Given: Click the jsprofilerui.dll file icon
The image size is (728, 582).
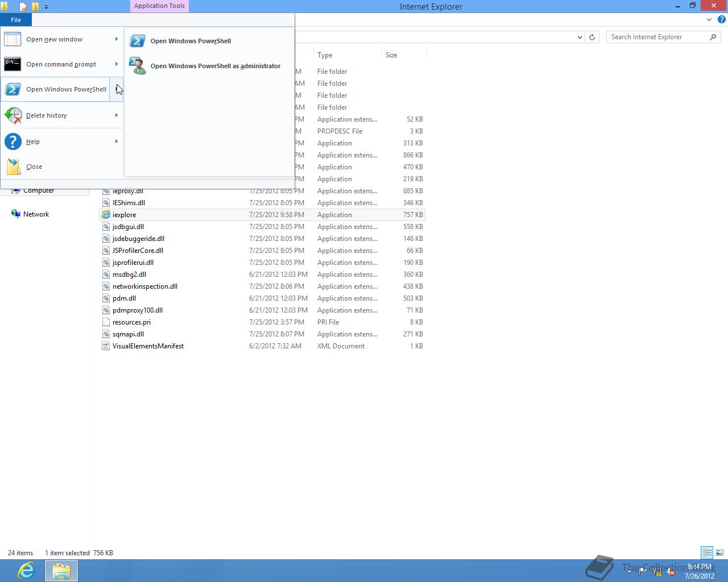Looking at the screenshot, I should tap(106, 263).
